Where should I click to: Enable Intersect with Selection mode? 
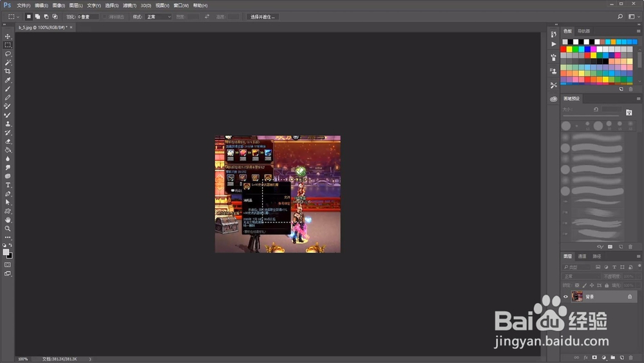coord(55,17)
